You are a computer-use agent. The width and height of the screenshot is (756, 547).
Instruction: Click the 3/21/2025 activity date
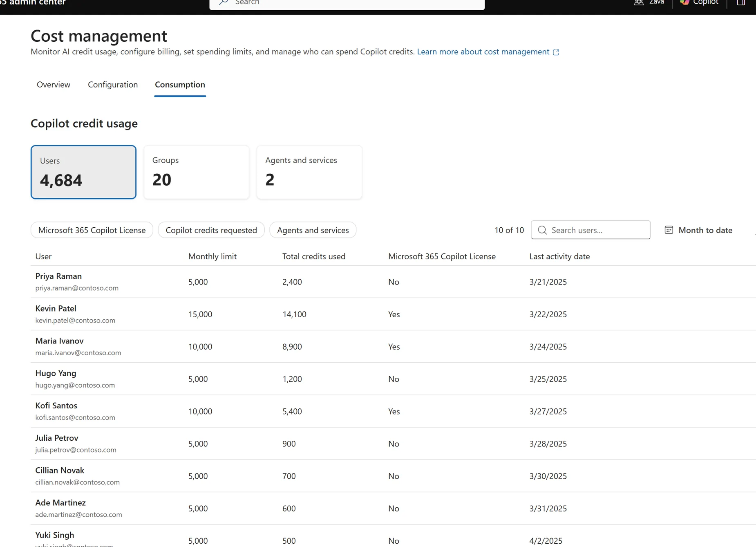coord(548,282)
